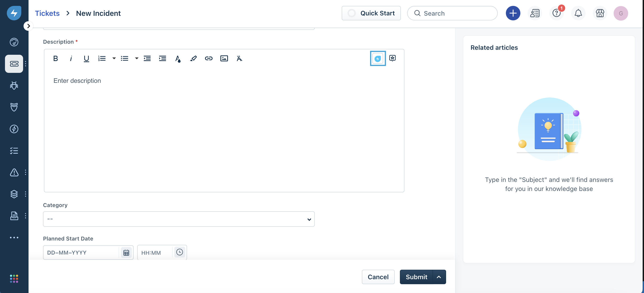644x293 pixels.
Task: Open the Tickets menu item
Action: [x=46, y=13]
